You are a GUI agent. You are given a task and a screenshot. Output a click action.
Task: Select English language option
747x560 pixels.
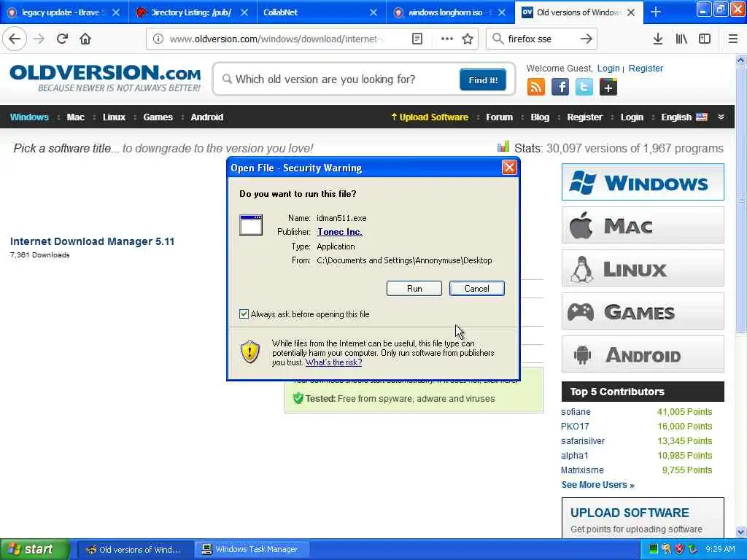click(x=684, y=117)
